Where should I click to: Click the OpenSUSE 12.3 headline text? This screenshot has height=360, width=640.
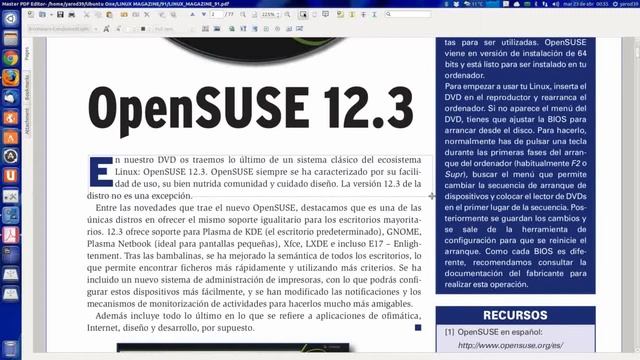point(251,108)
